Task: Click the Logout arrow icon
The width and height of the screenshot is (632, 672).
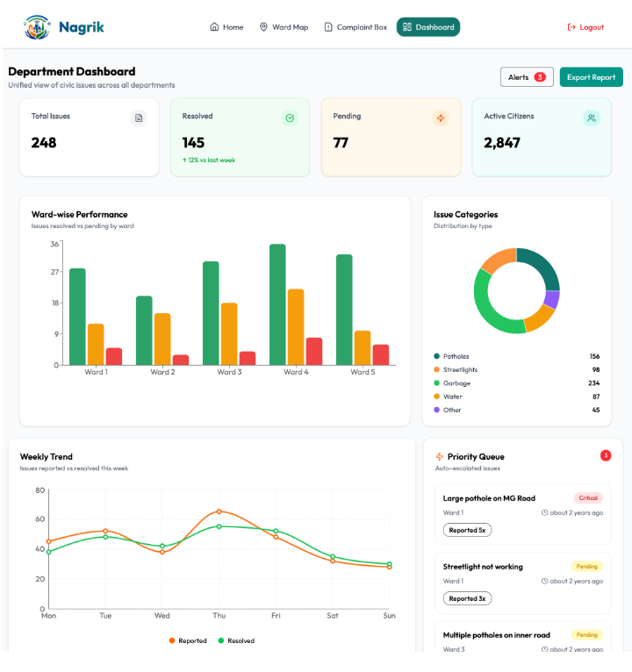Action: coord(571,27)
